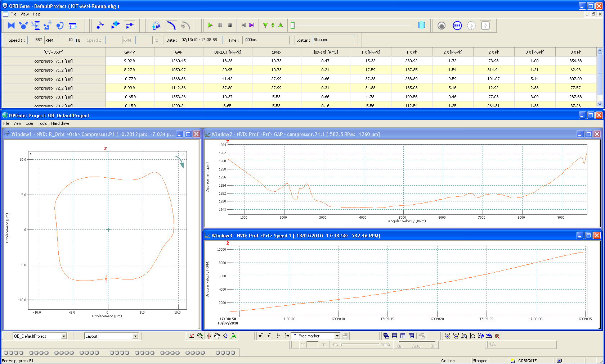Open NVGate Hard drive menu

coord(60,123)
